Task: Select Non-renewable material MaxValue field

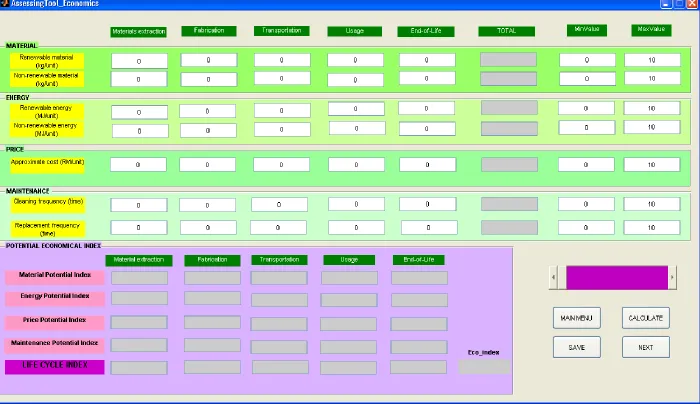Action: [652, 78]
